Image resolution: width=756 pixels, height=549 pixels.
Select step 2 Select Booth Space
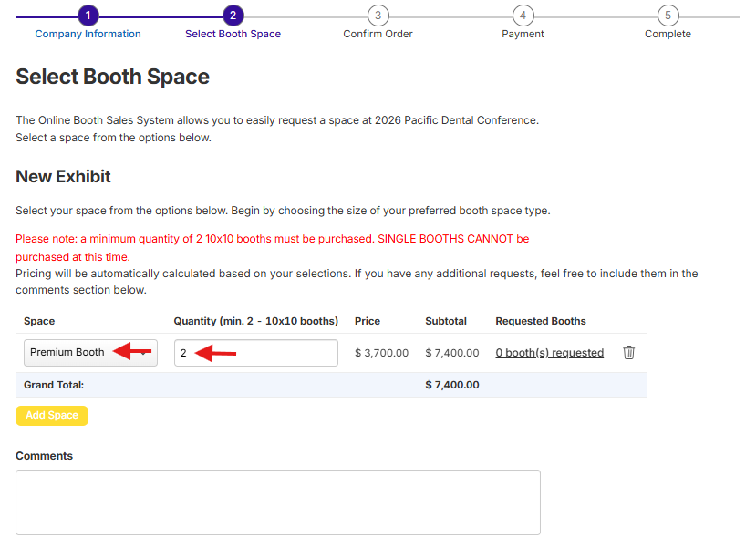pos(233,23)
